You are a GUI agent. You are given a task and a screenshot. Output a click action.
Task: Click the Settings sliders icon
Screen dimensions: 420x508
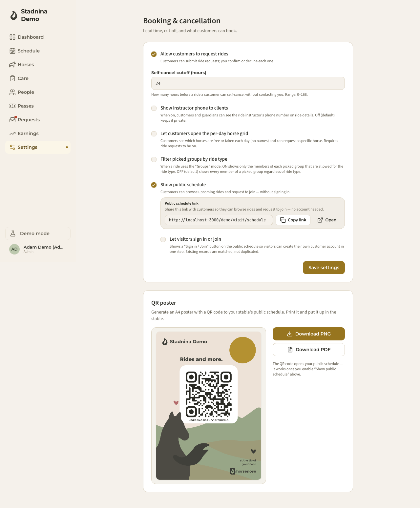(x=12, y=147)
